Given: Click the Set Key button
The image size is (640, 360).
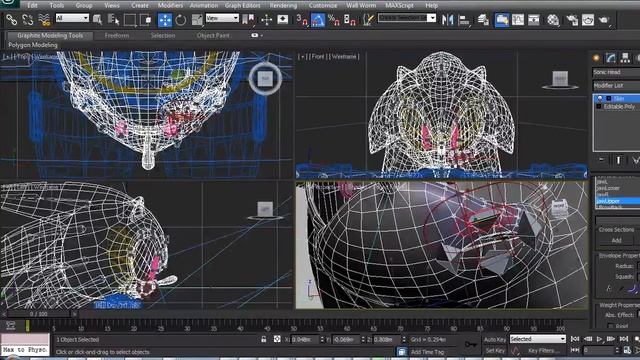Looking at the screenshot, I should click(495, 351).
